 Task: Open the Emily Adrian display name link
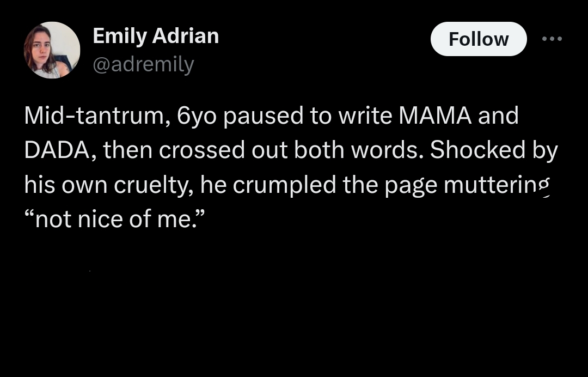point(156,36)
